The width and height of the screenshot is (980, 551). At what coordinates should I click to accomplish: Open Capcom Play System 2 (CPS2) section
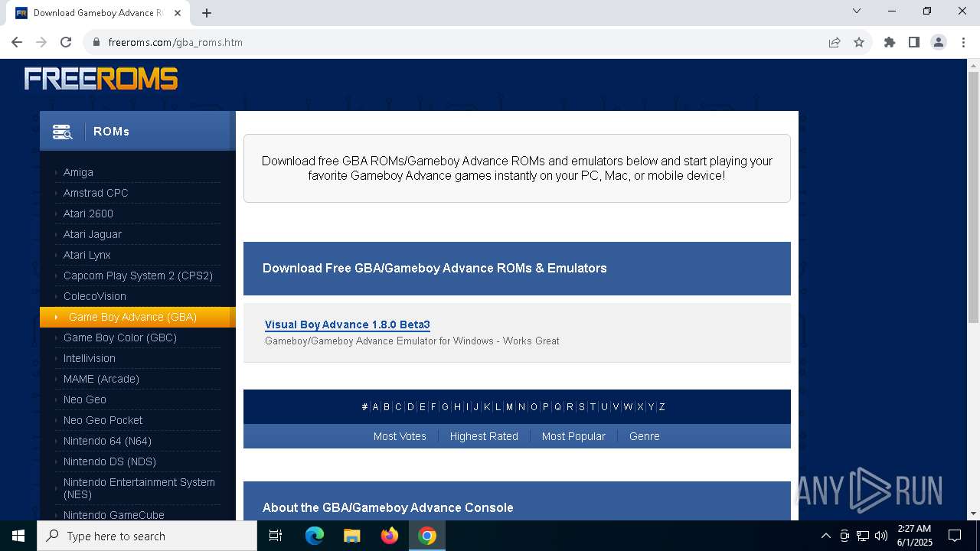[x=138, y=275]
